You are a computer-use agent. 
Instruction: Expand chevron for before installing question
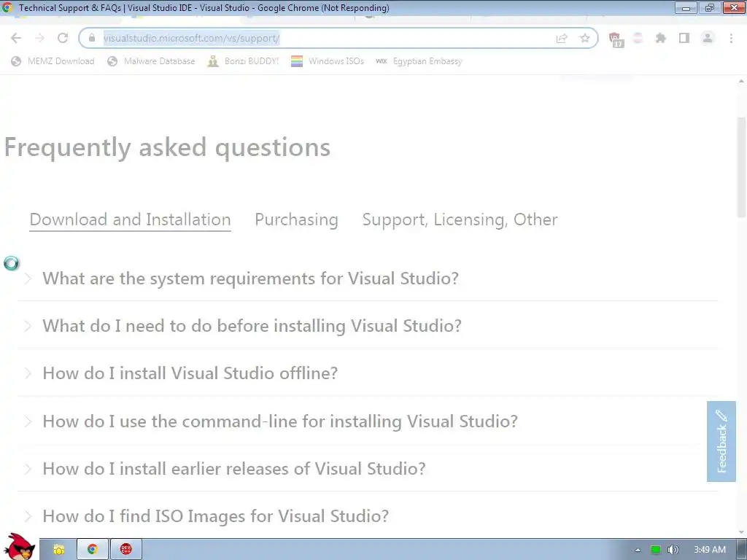coord(28,326)
